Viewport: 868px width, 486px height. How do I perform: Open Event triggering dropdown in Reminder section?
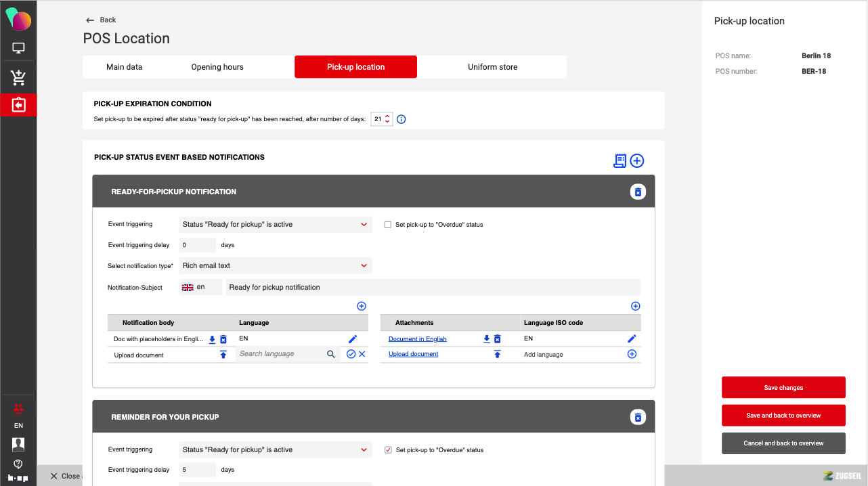click(x=276, y=449)
